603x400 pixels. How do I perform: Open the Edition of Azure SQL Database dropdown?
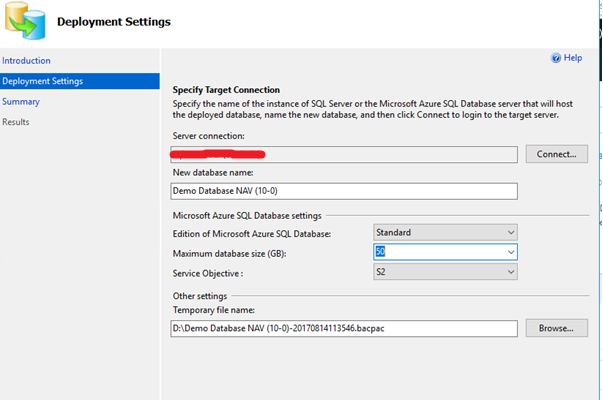coord(445,232)
